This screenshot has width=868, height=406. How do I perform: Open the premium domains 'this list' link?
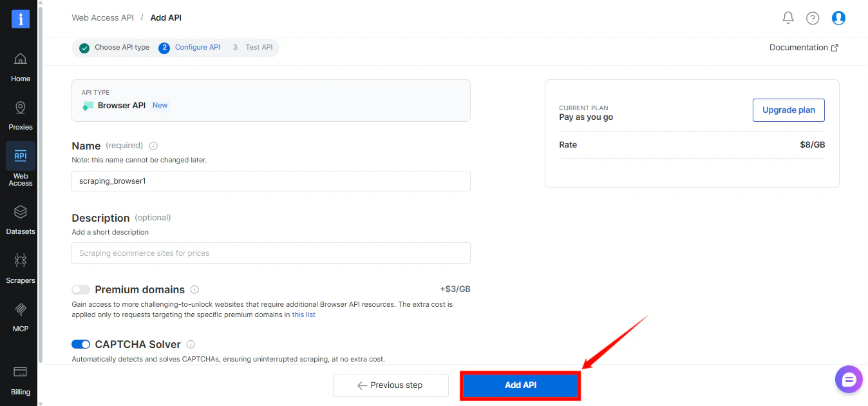point(303,314)
